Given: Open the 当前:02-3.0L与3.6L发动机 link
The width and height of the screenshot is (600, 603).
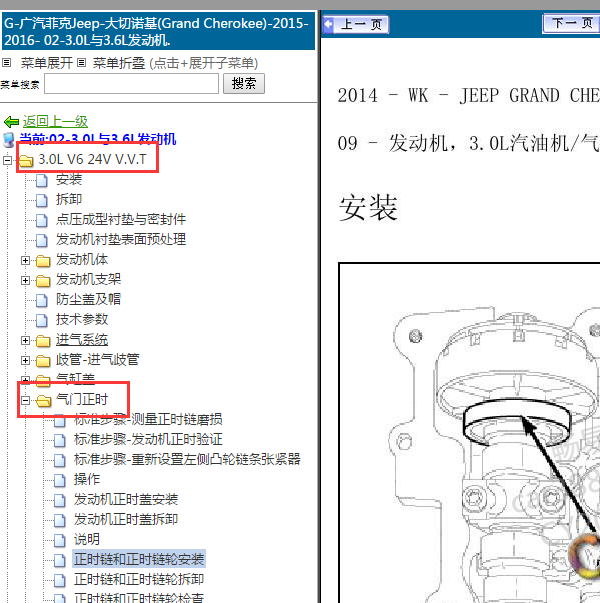Looking at the screenshot, I should 98,139.
